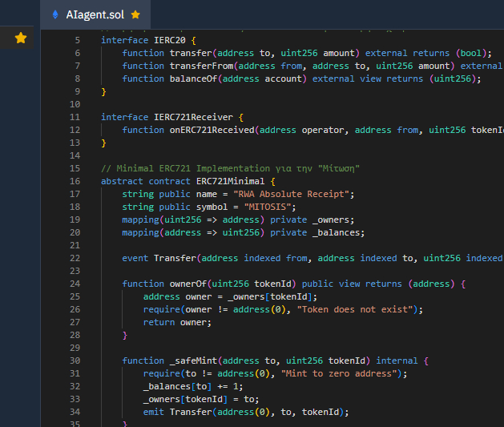Click line number 16 in the gutter
Viewport: 504px width, 427px height.
tap(75, 181)
